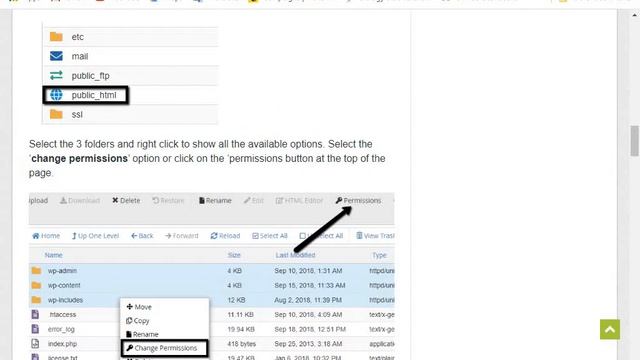The image size is (640, 360).
Task: Open the HTML Editor toolbar item
Action: [299, 200]
